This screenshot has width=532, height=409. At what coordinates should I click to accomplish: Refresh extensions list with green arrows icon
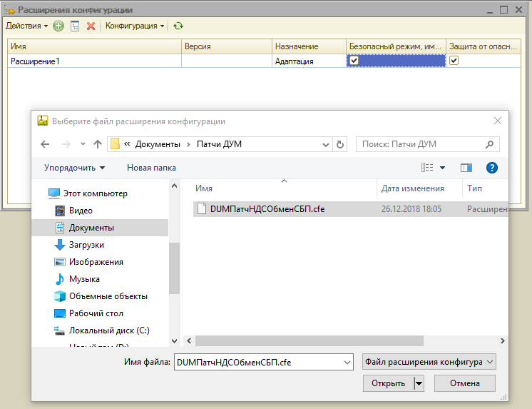click(x=178, y=26)
